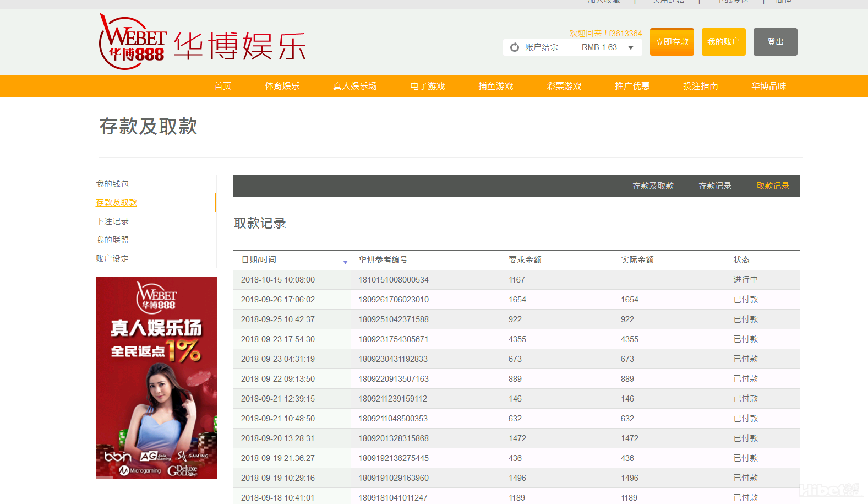Open 我的钱包 in the sidebar
The height and width of the screenshot is (504, 868).
pos(112,184)
